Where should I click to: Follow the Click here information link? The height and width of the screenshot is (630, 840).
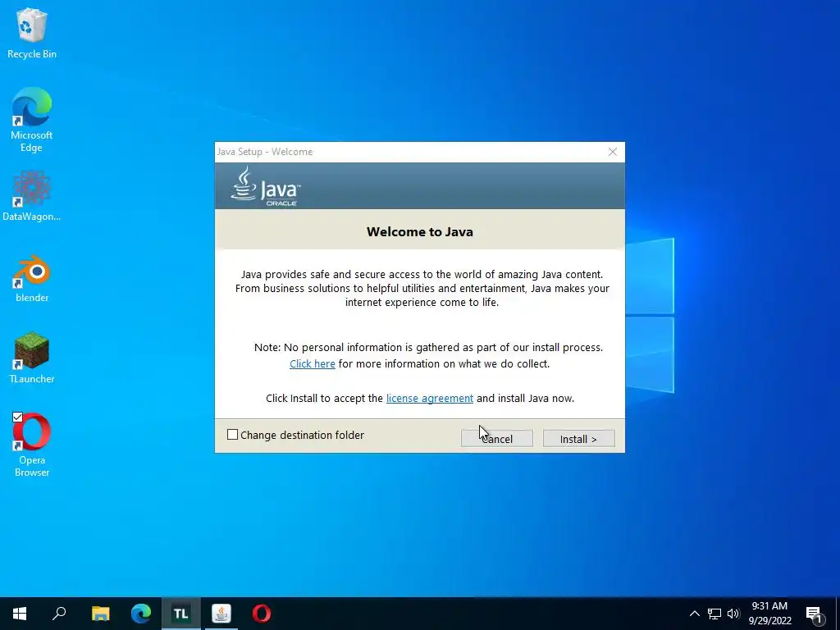(x=313, y=363)
